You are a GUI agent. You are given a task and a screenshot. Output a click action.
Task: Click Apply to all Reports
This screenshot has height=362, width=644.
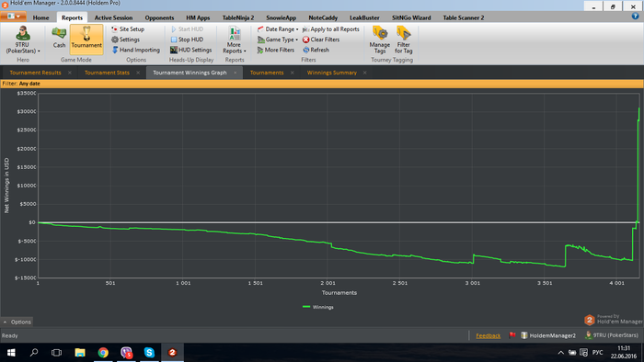[x=331, y=29]
